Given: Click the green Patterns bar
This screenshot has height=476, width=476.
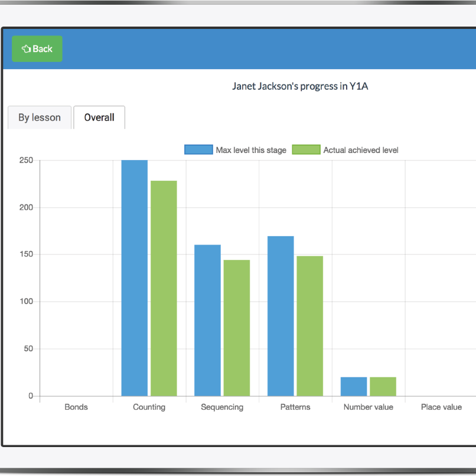Looking at the screenshot, I should pos(309,326).
